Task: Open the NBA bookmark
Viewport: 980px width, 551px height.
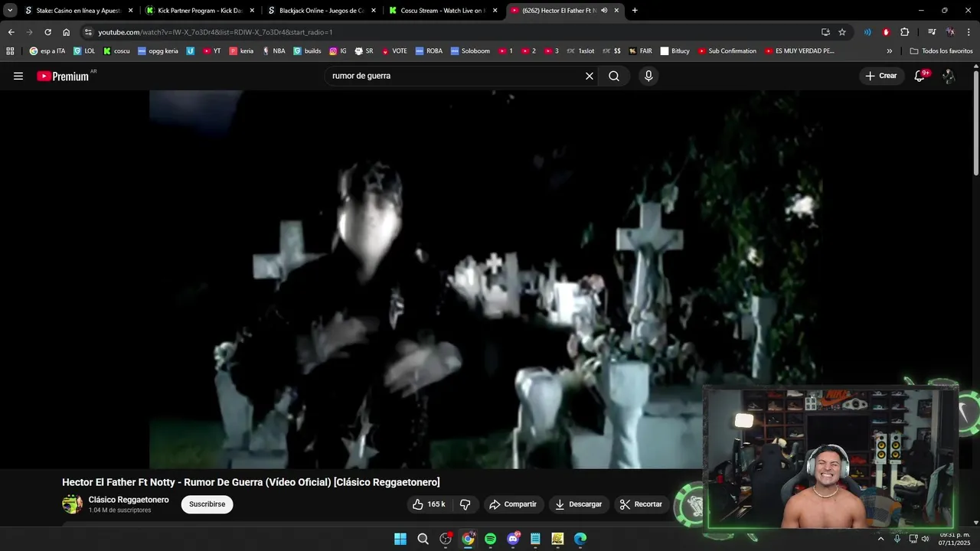Action: [273, 51]
